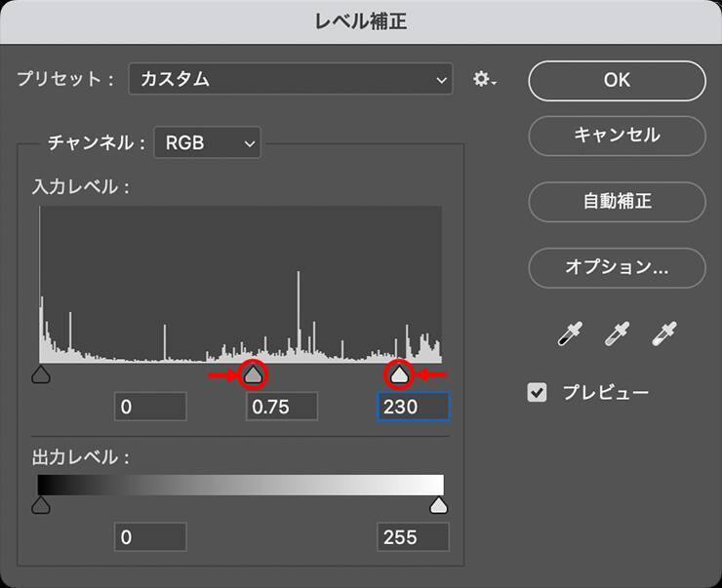The image size is (722, 588).
Task: Apply 自動補正 auto correction
Action: coord(617,202)
